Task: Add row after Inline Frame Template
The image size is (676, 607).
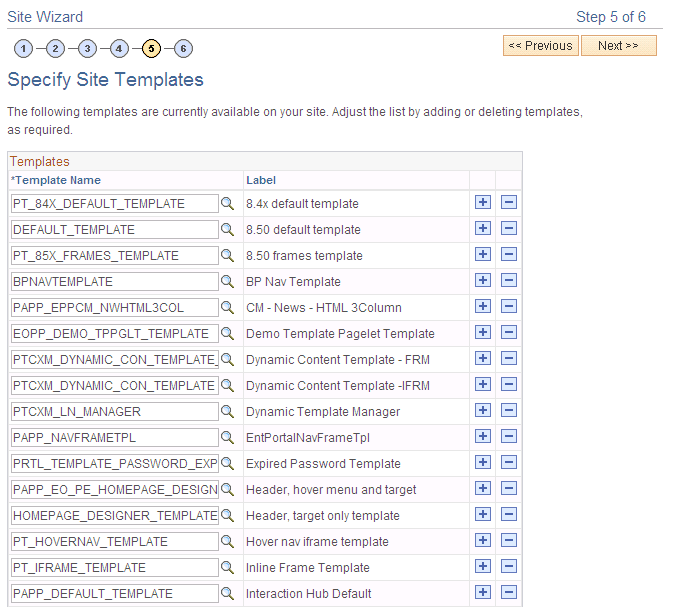Action: tap(483, 566)
